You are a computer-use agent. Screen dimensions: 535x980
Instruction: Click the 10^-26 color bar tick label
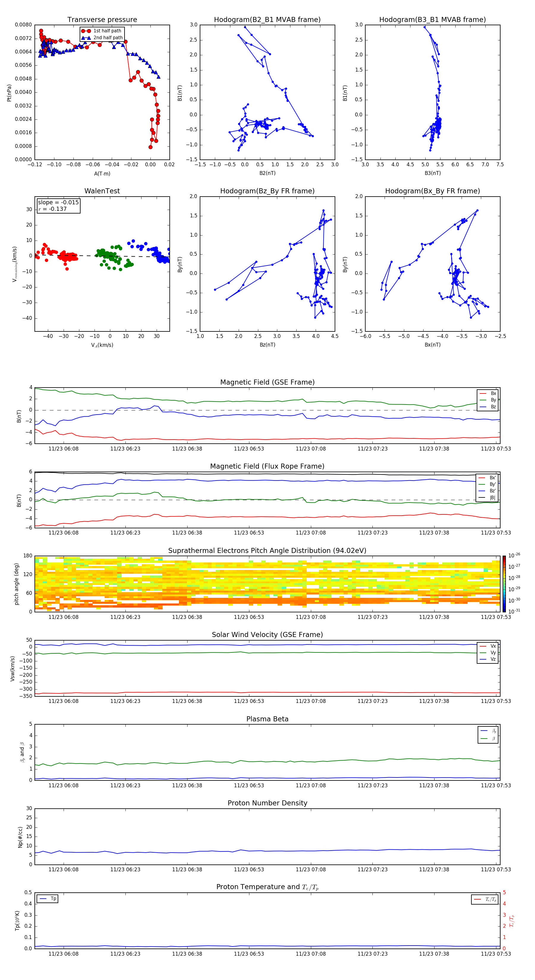pyautogui.click(x=514, y=555)
